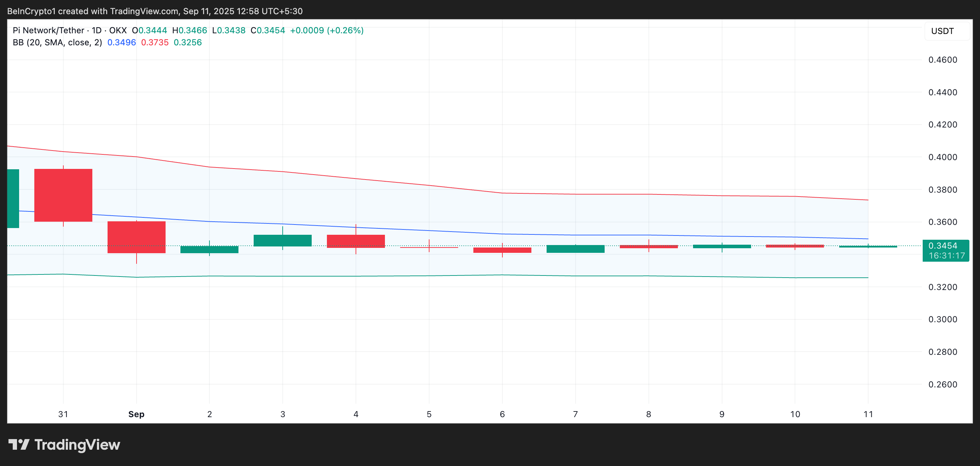Click the Sep date axis label
The width and height of the screenshot is (980, 466).
point(136,414)
